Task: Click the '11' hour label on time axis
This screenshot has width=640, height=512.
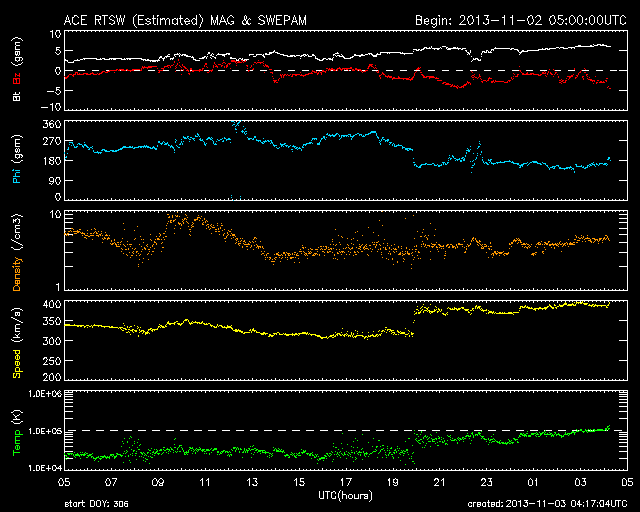Action: (205, 482)
